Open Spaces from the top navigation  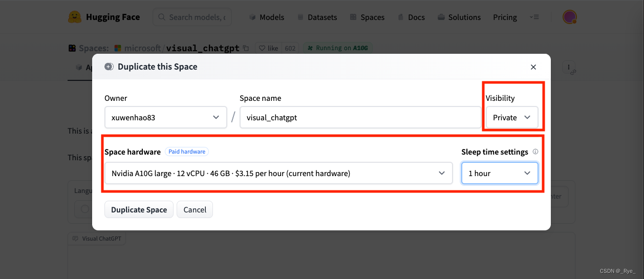(x=367, y=17)
